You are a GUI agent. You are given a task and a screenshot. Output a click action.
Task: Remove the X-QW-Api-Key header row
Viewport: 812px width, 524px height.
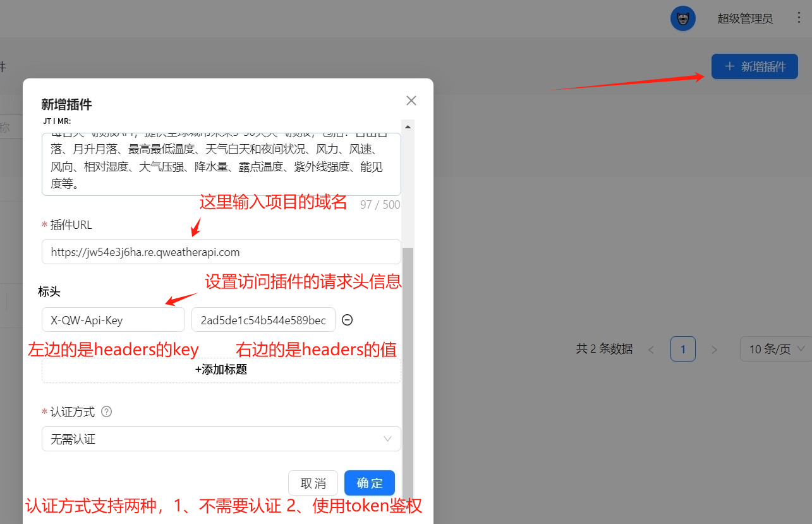(347, 320)
